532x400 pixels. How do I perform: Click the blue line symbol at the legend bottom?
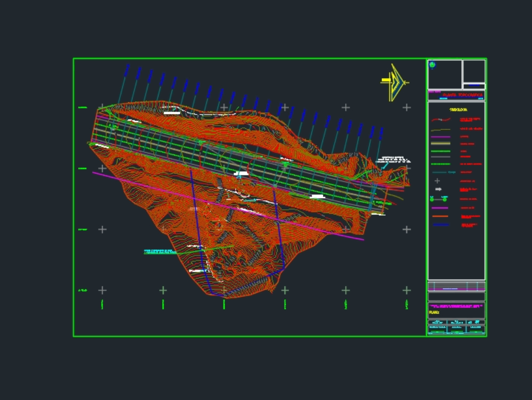coord(440,223)
